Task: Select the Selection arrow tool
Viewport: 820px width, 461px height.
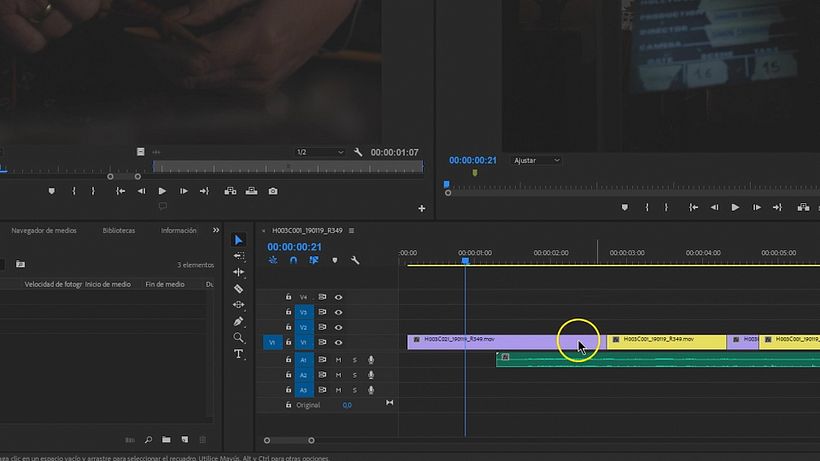Action: [238, 240]
